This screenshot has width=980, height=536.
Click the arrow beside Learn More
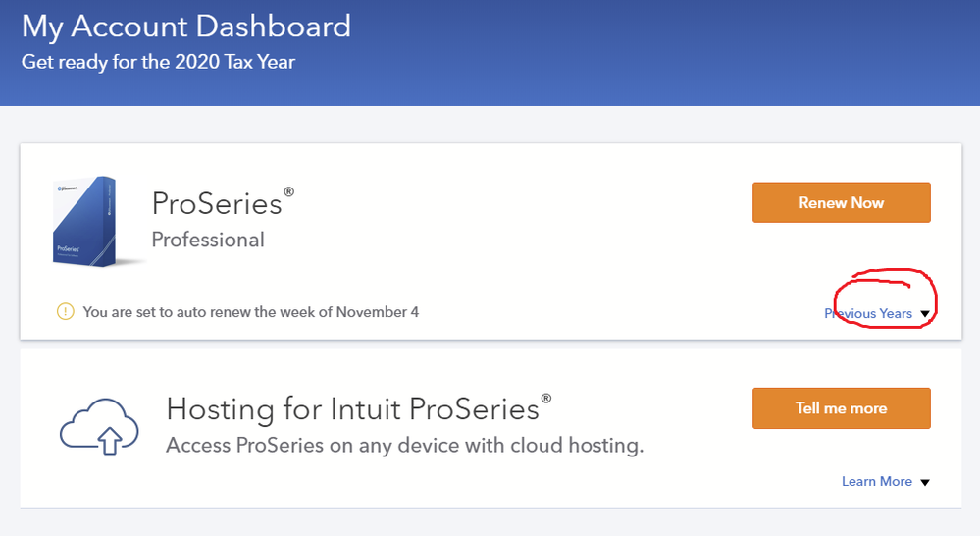(925, 482)
